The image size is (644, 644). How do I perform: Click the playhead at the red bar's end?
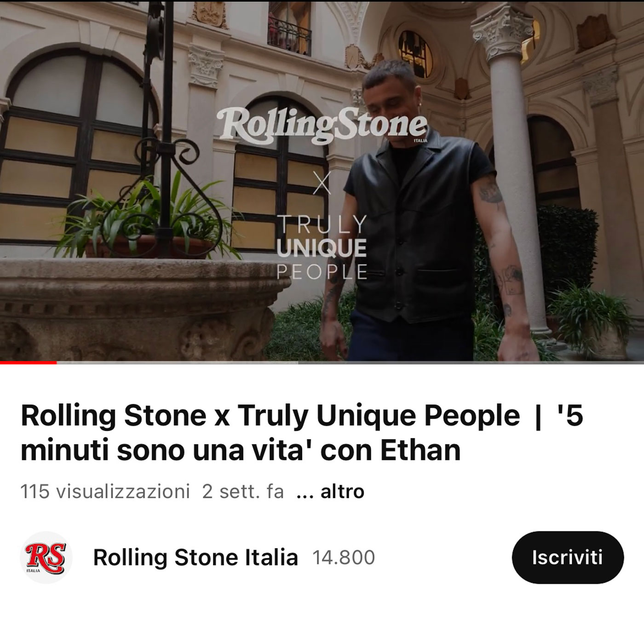coord(57,362)
